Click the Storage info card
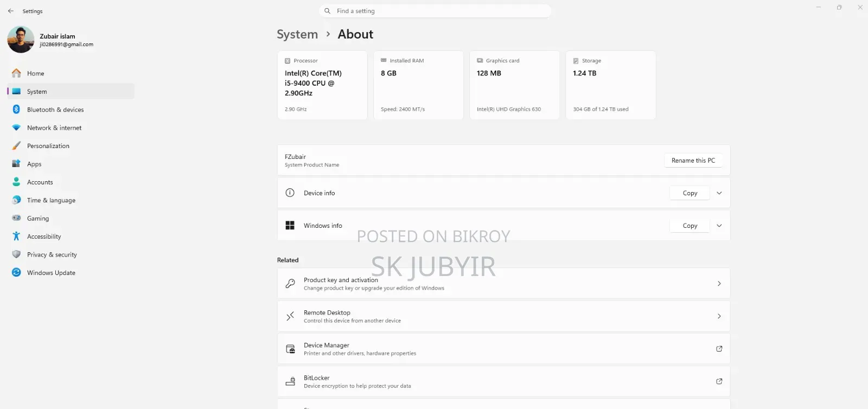The height and width of the screenshot is (409, 868). click(611, 85)
